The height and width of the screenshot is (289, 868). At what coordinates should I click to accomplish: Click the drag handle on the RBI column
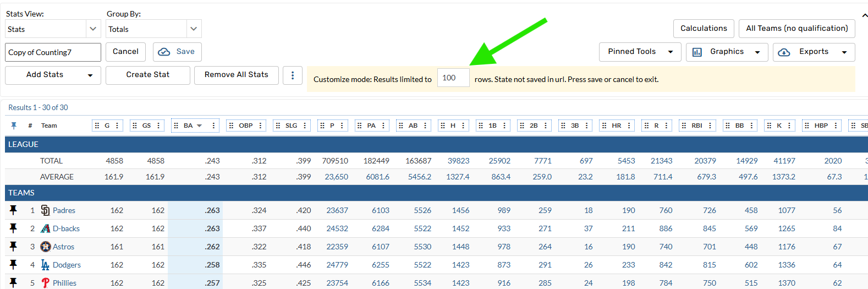point(684,126)
